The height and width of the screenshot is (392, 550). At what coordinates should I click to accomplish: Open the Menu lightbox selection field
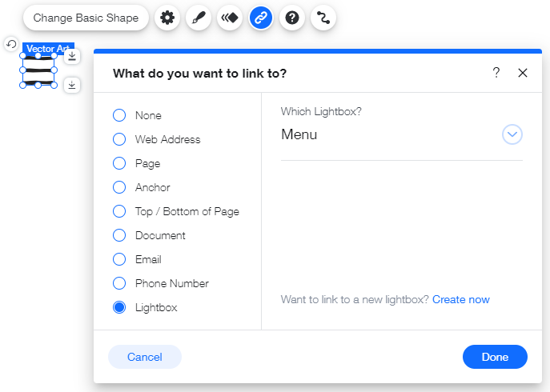[402, 134]
